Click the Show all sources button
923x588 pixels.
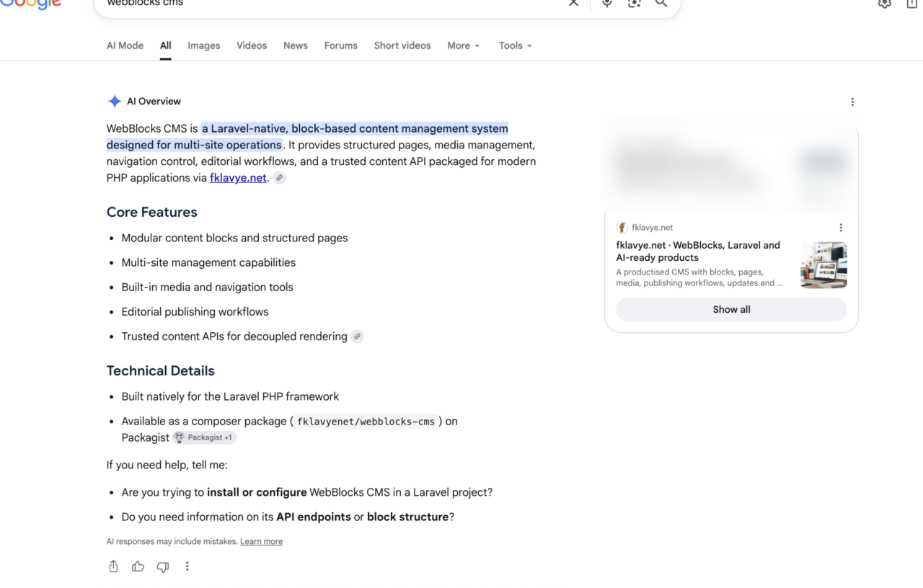(731, 310)
